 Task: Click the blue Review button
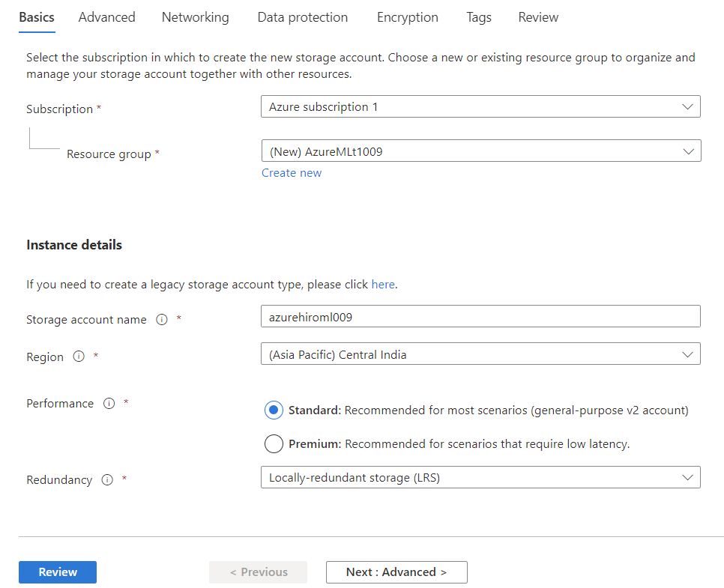click(58, 572)
